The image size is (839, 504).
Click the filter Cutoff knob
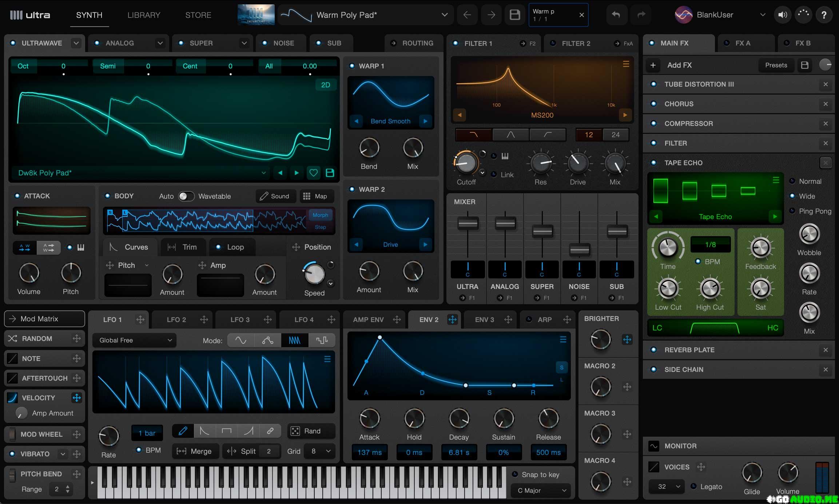[x=466, y=163]
